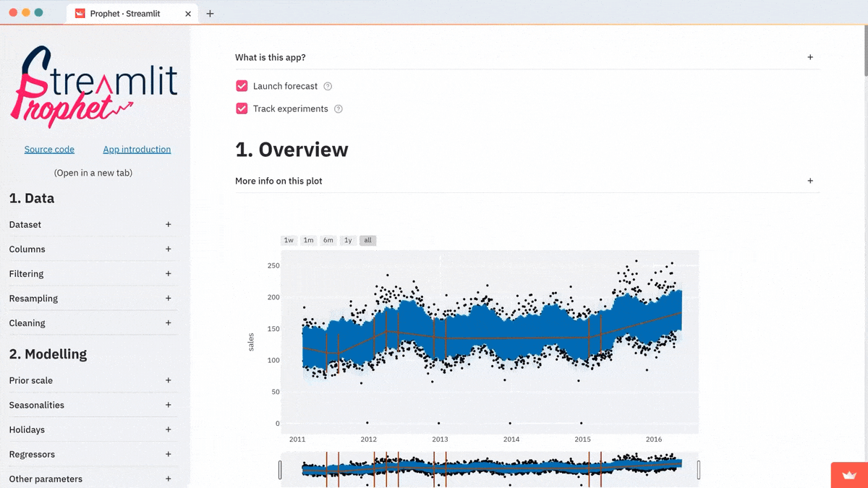
Task: Open the App introduction link
Action: tap(137, 149)
